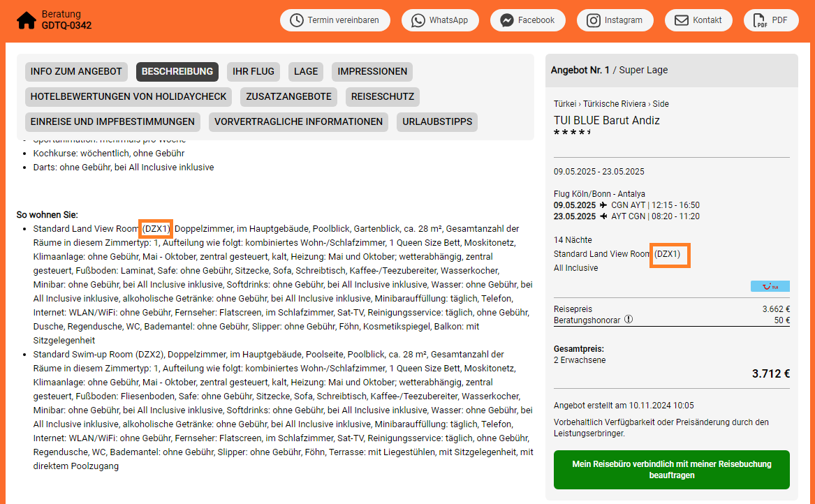Click the outbound flight plane icon
815x504 pixels.
603,205
